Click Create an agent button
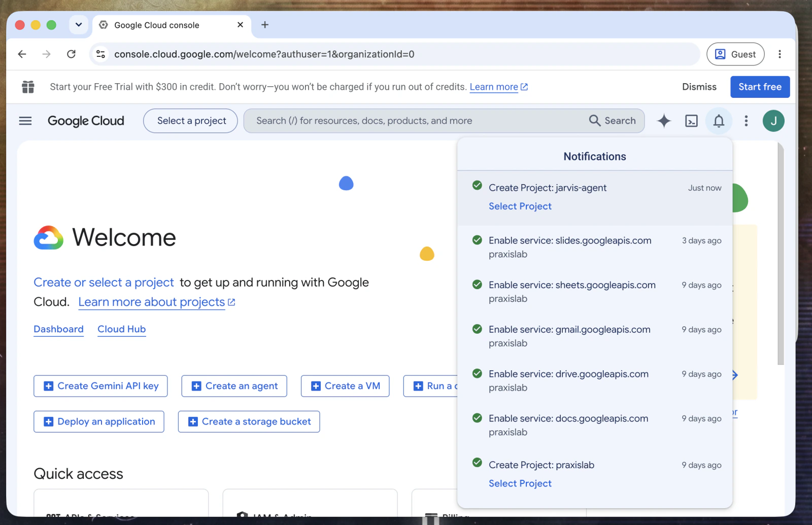This screenshot has width=812, height=525. click(234, 386)
